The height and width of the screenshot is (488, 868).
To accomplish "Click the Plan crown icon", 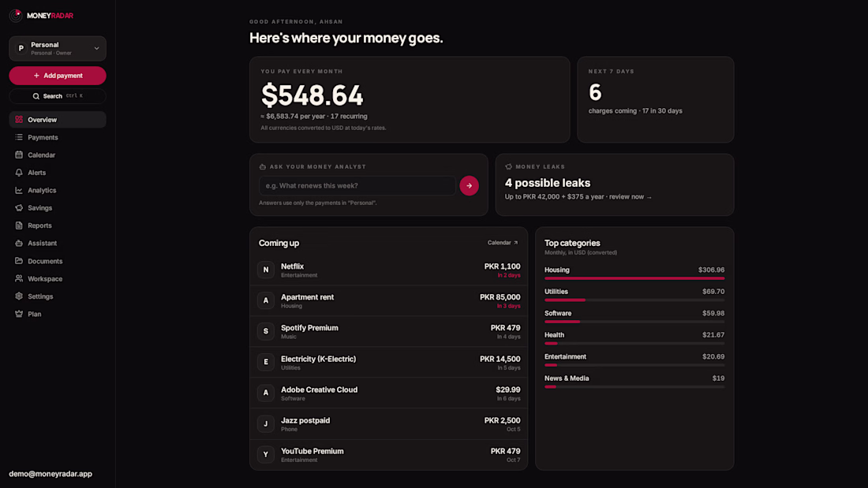I will tap(19, 315).
